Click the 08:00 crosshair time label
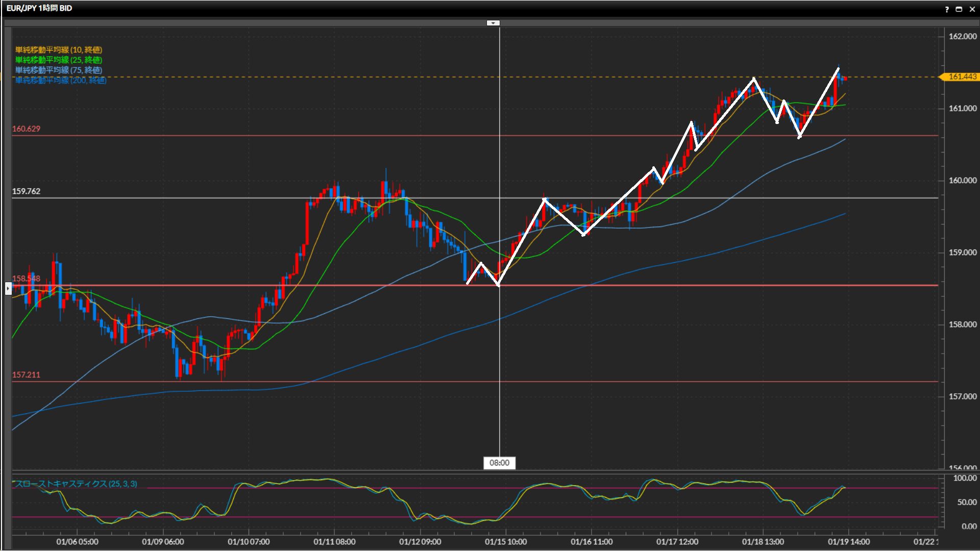The width and height of the screenshot is (980, 551). click(x=499, y=463)
